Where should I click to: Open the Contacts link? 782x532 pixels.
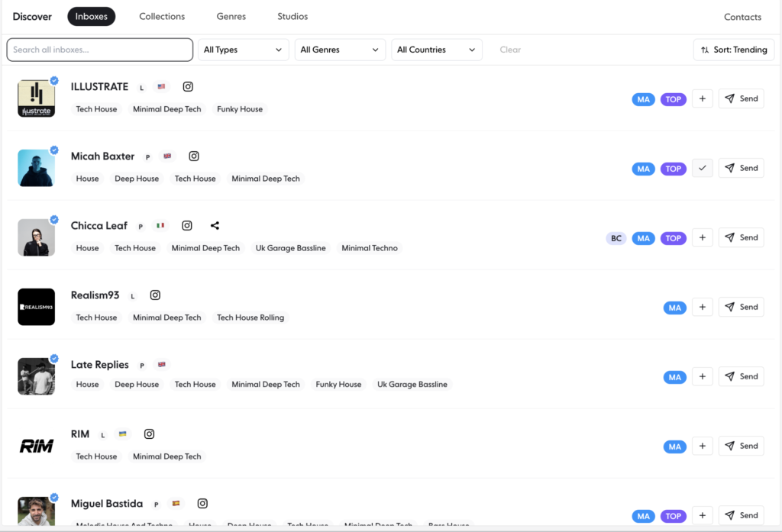coord(742,17)
